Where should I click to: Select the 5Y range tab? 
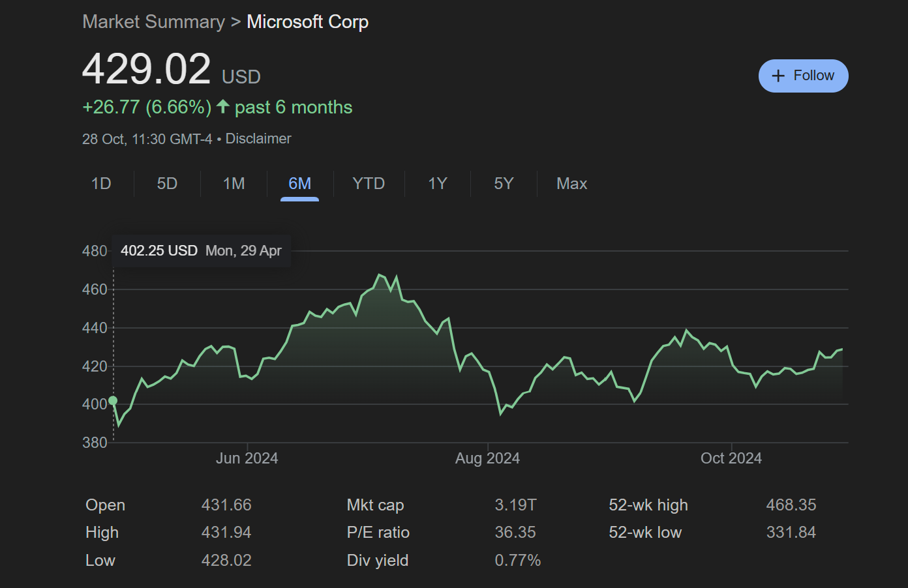pyautogui.click(x=504, y=184)
